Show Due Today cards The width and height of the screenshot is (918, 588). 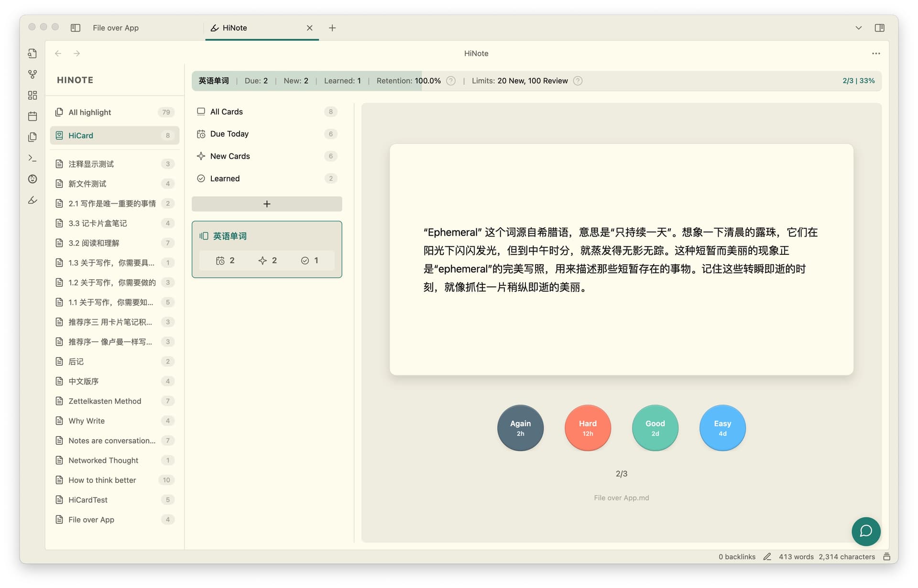[x=267, y=134]
